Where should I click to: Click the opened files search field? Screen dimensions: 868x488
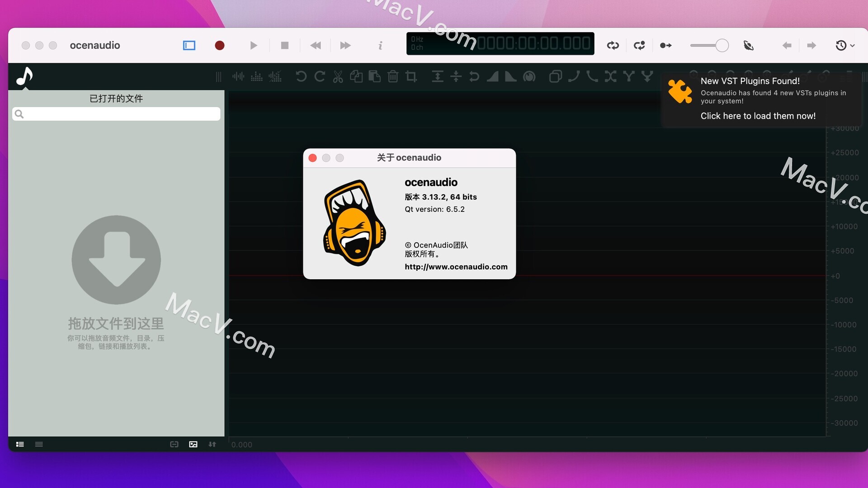tap(116, 114)
